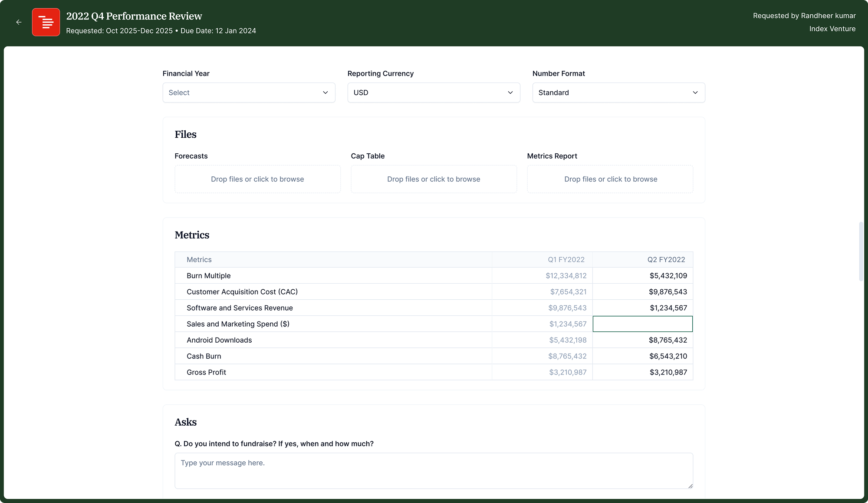
Task: Click the back arrow icon
Action: [19, 22]
